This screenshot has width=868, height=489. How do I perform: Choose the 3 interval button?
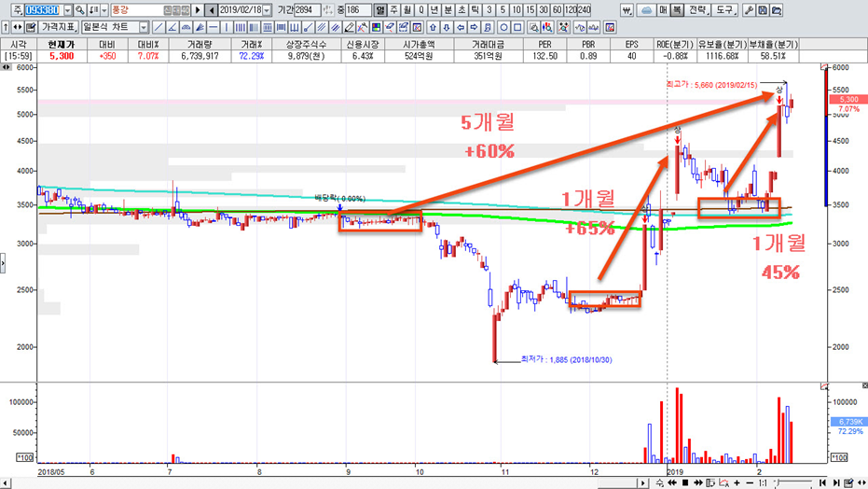pyautogui.click(x=489, y=10)
